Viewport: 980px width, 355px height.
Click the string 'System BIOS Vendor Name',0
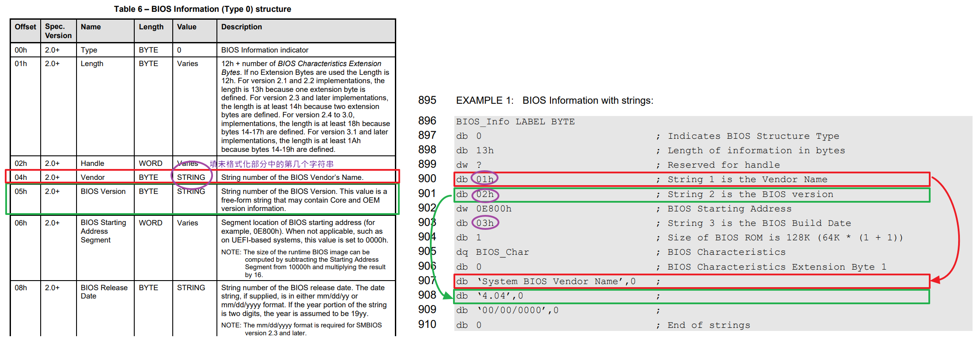(556, 281)
